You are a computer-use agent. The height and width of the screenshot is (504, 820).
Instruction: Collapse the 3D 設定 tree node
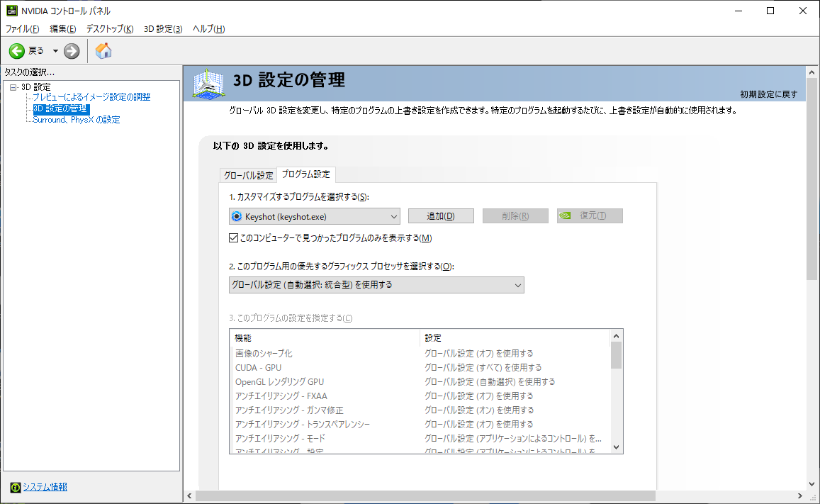[x=13, y=87]
